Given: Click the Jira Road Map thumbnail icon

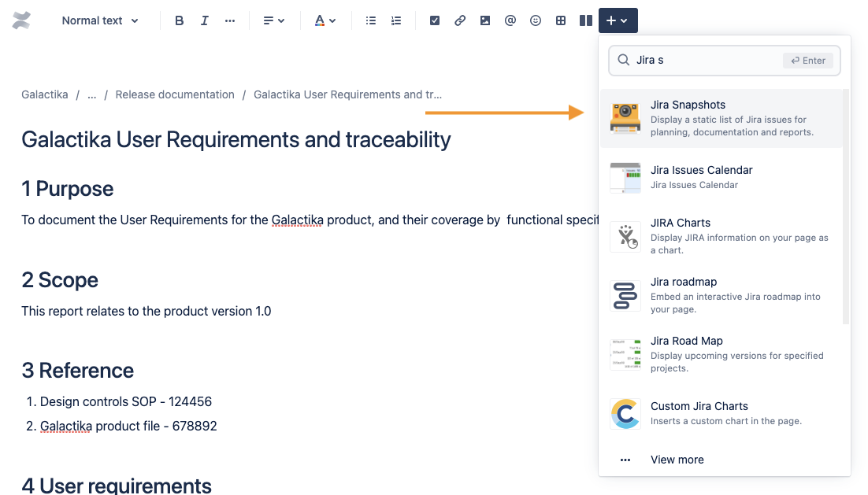Looking at the screenshot, I should tap(625, 354).
